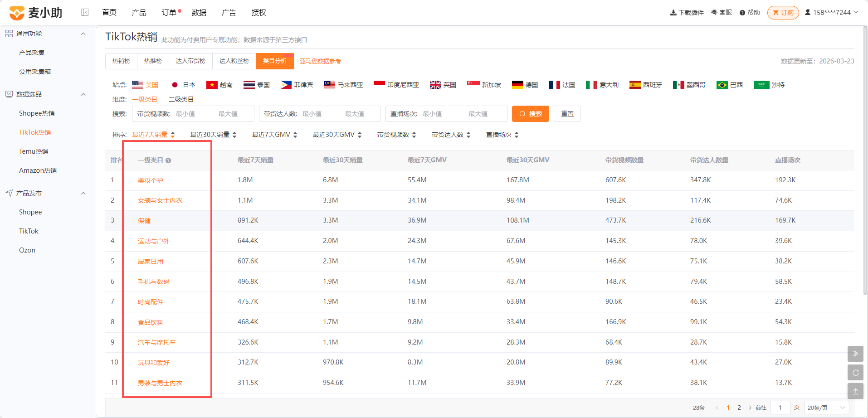This screenshot has width=868, height=418.
Task: Open 客服 customer service
Action: 722,12
